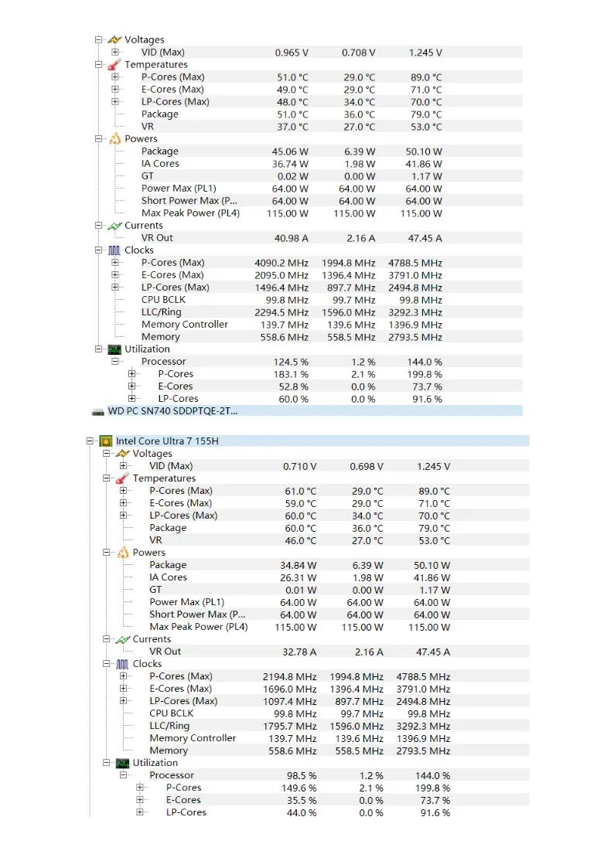
Task: Expand P-Cores utilization row showing 149.6 %
Action: point(140,787)
